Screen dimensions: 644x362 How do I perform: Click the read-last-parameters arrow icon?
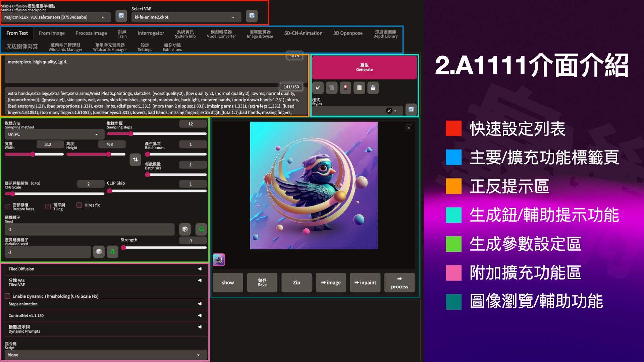tap(318, 88)
